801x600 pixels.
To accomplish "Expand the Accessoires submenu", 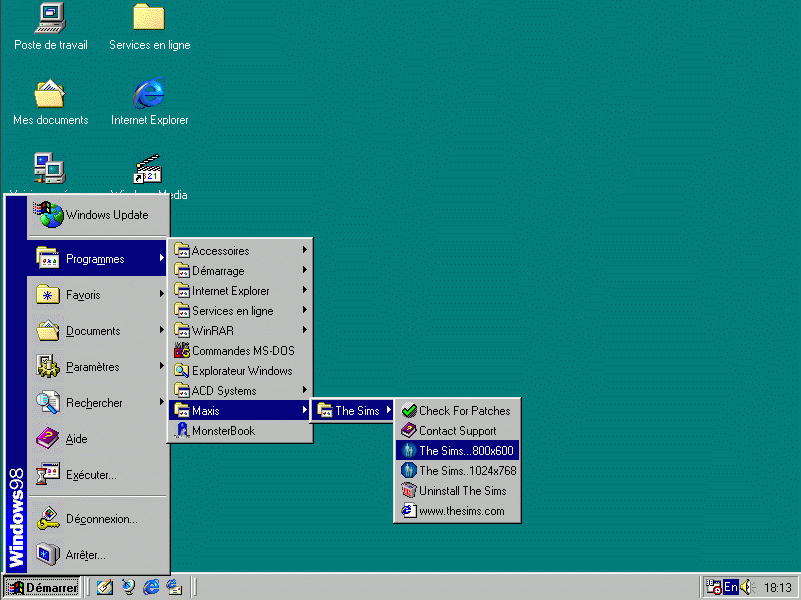I will pos(240,251).
